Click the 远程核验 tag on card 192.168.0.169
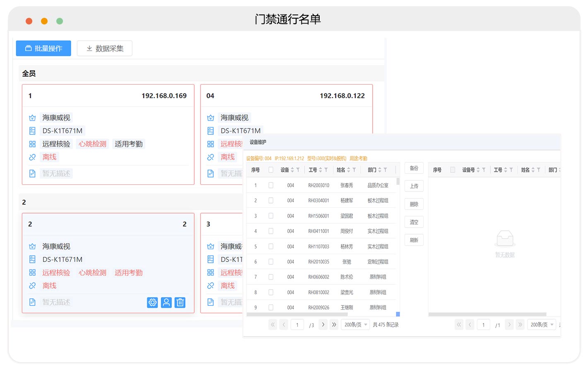The image size is (588, 373). [56, 144]
